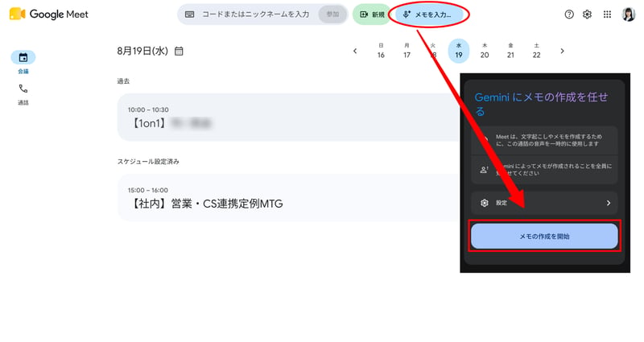
Task: Click the 8月19日(水) date heading
Action: (142, 51)
